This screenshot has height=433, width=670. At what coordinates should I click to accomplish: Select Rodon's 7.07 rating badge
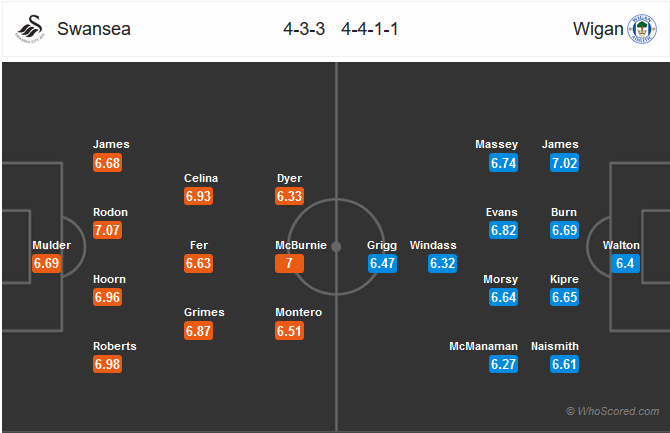point(107,230)
